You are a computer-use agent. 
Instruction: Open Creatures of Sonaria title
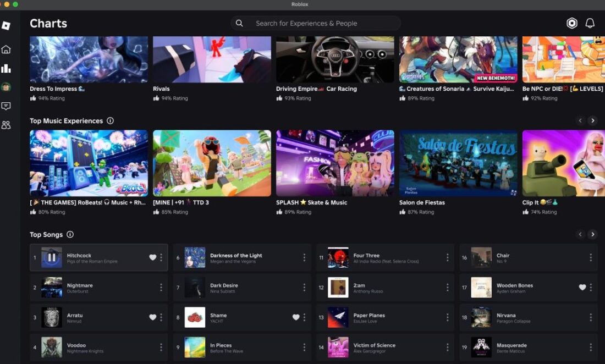(x=457, y=89)
